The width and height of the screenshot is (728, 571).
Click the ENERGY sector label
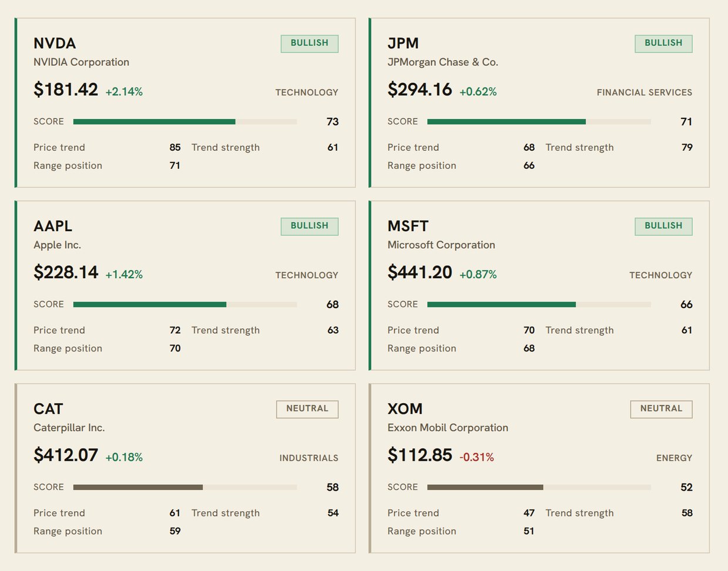[674, 458]
